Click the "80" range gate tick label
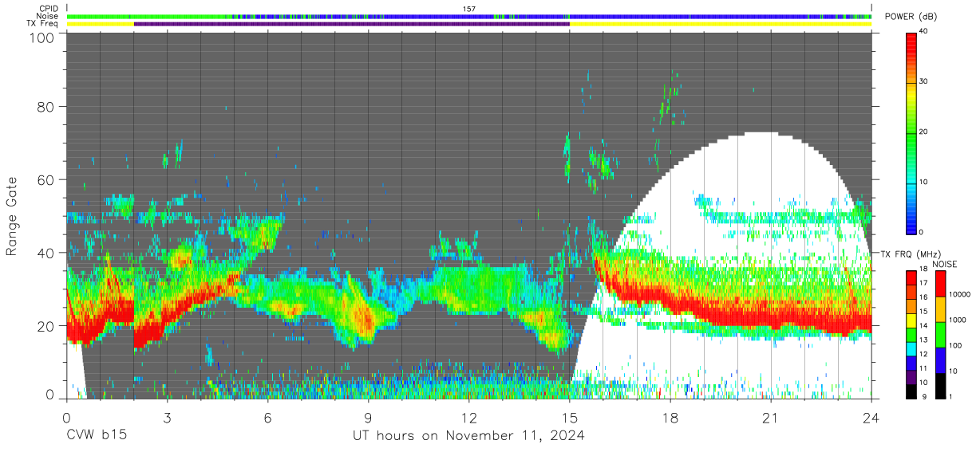This screenshot has width=980, height=452. click(45, 106)
